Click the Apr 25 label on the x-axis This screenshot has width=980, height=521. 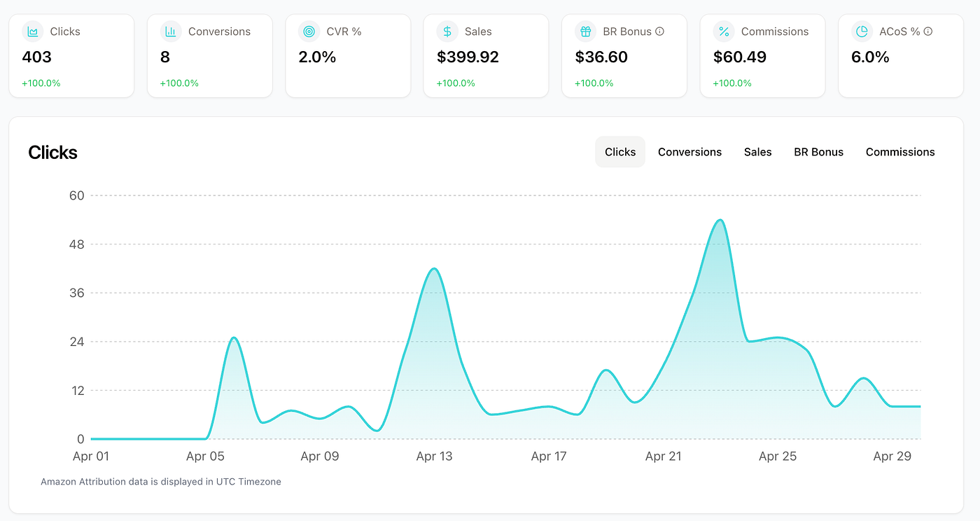(x=778, y=457)
